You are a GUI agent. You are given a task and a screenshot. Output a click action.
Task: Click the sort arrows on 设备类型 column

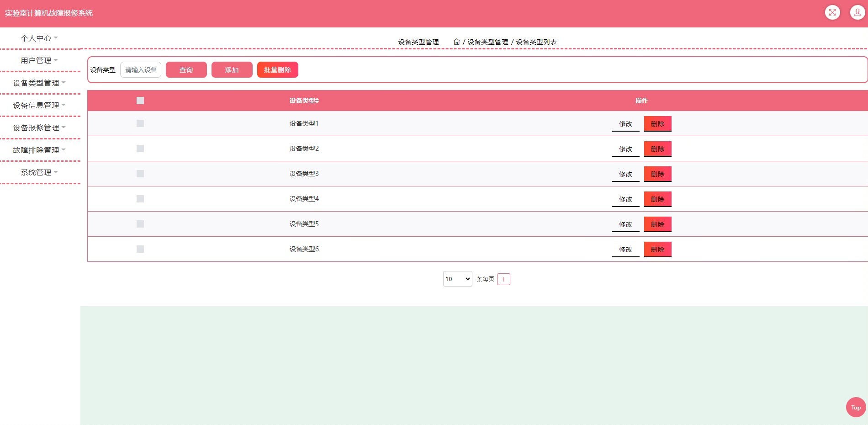point(317,101)
